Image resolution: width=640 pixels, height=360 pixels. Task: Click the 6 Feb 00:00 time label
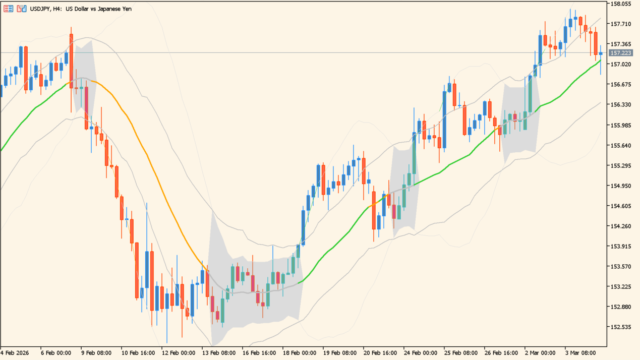(x=56, y=353)
